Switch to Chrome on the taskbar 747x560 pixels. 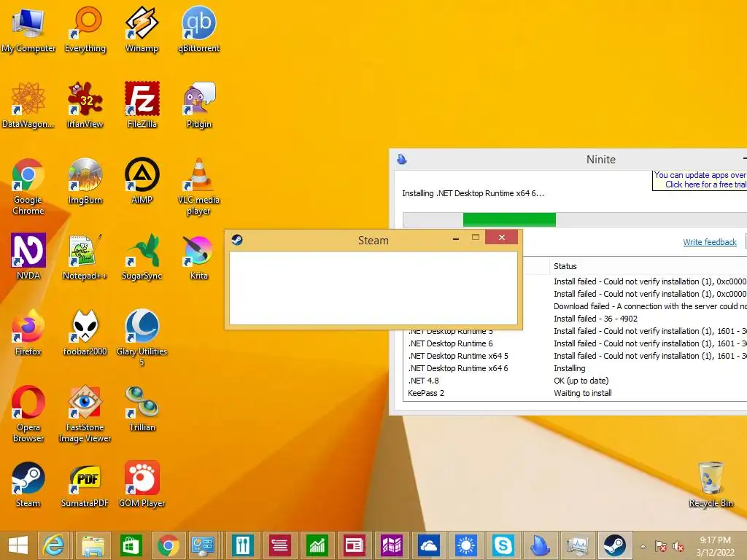[x=168, y=545]
